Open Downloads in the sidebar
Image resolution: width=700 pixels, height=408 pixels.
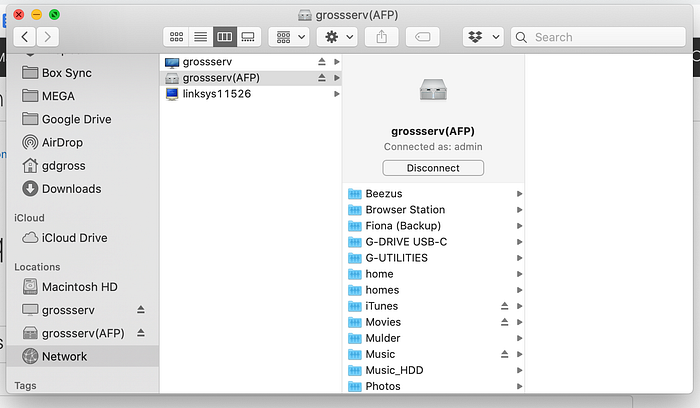click(83, 189)
